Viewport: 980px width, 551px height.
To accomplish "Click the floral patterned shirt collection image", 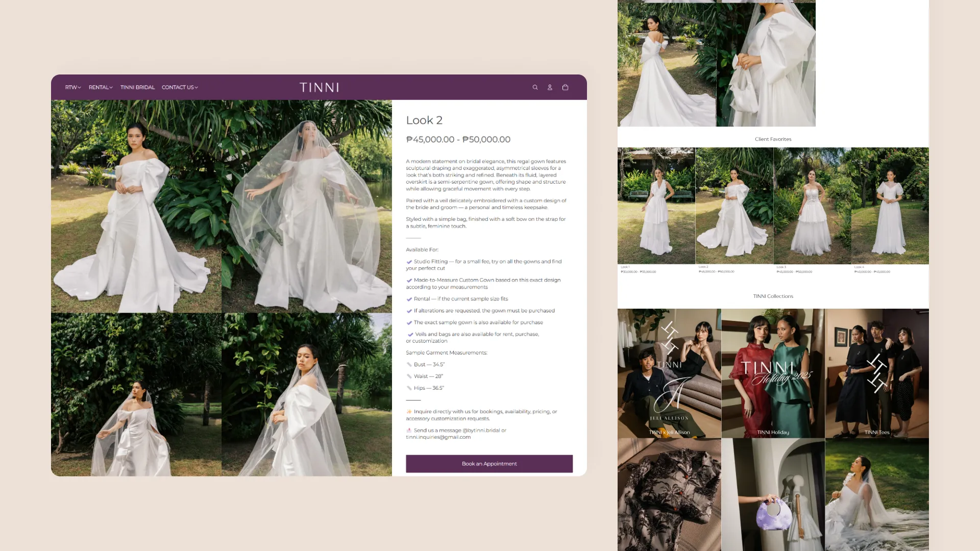I will 669,495.
